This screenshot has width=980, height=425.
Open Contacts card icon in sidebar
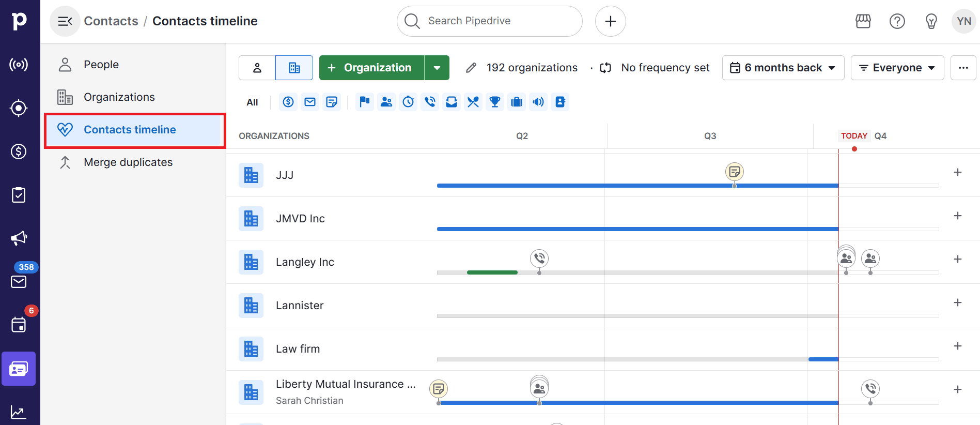point(19,369)
